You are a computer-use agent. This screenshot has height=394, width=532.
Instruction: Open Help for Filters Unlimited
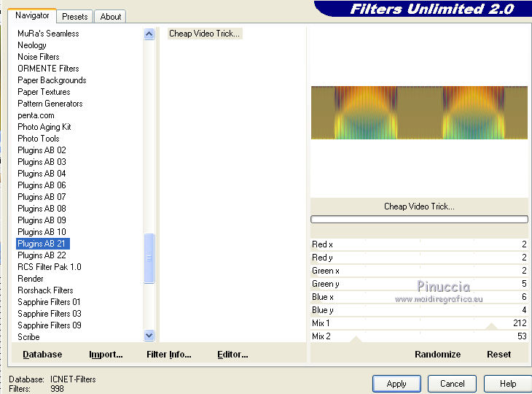(508, 384)
